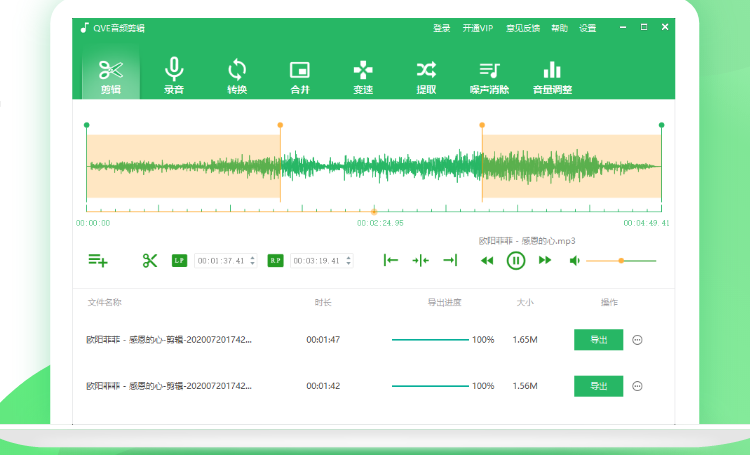Open the 录音 recording tool

(x=174, y=76)
